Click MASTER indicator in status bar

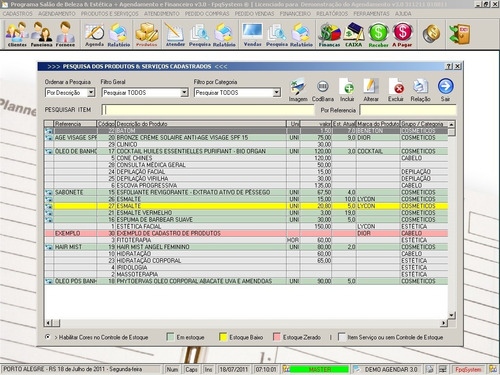(x=319, y=369)
